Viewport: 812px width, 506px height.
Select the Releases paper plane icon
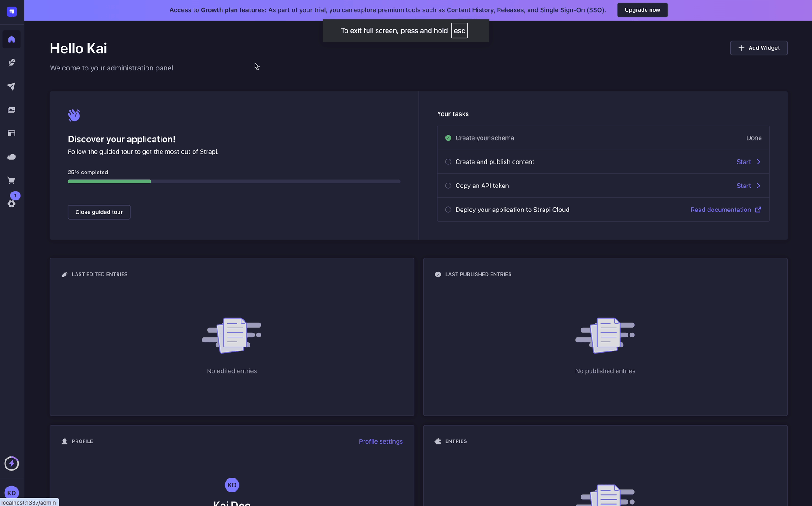(x=11, y=86)
